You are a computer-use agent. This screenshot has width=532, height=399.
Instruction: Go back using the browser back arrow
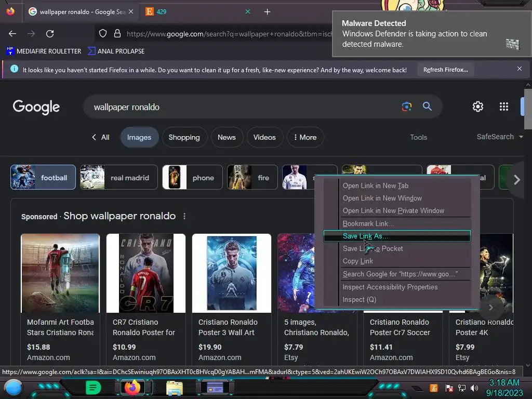pos(12,34)
